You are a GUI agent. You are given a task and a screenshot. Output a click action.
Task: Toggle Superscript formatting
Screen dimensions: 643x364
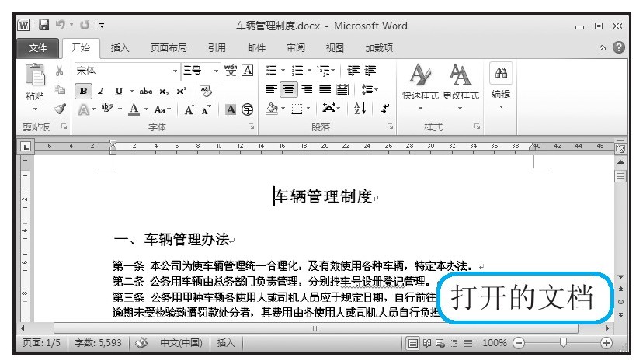pos(181,91)
